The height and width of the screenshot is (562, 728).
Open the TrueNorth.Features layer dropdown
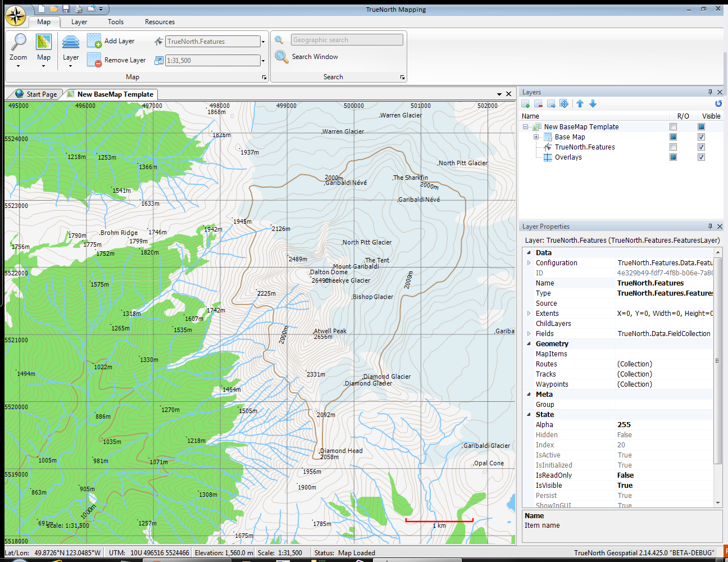(263, 42)
